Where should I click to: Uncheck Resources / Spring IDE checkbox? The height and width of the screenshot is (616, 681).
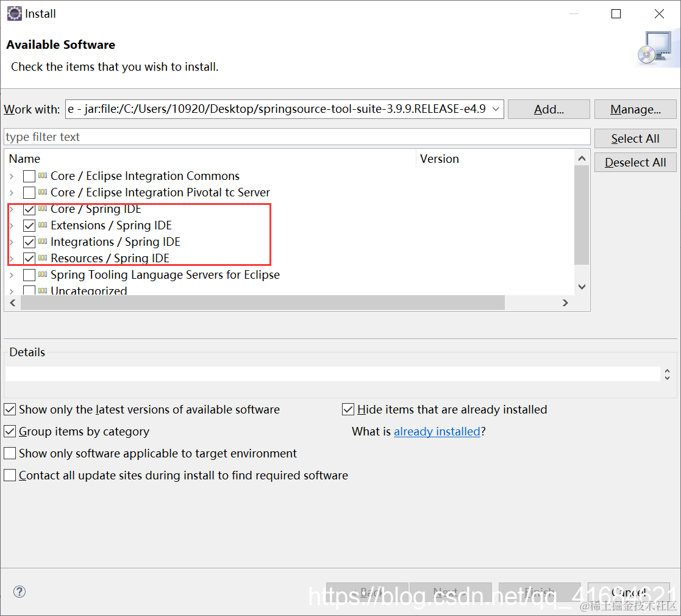(29, 259)
